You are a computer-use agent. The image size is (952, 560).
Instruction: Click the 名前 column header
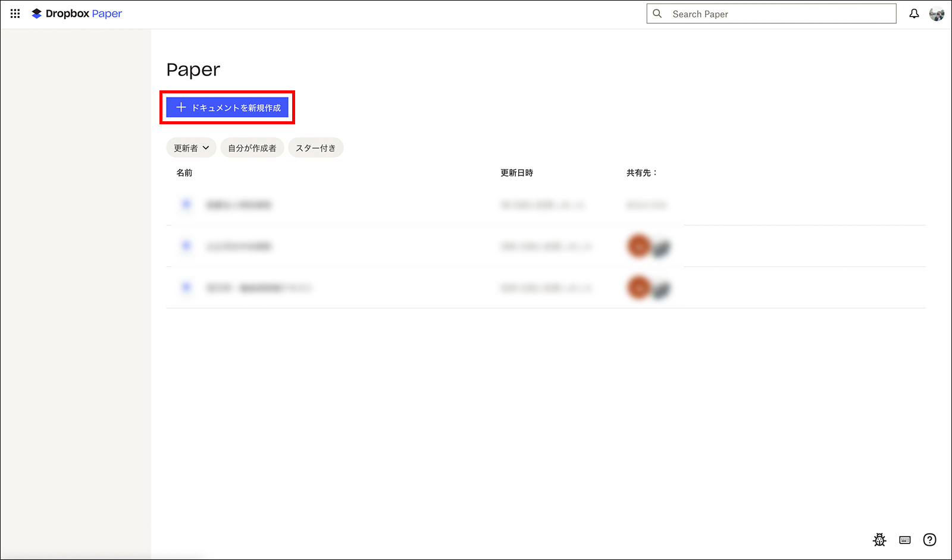click(x=184, y=173)
